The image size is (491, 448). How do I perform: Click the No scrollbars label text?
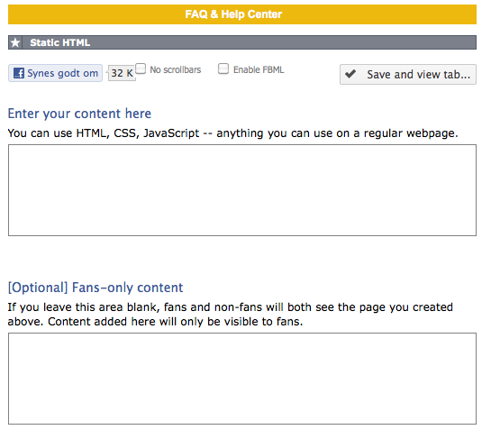(x=176, y=69)
